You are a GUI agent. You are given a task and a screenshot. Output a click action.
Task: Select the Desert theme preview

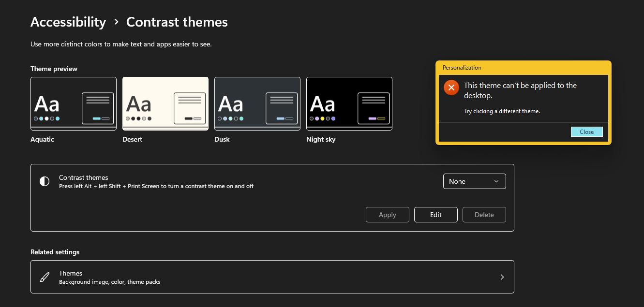(x=165, y=103)
